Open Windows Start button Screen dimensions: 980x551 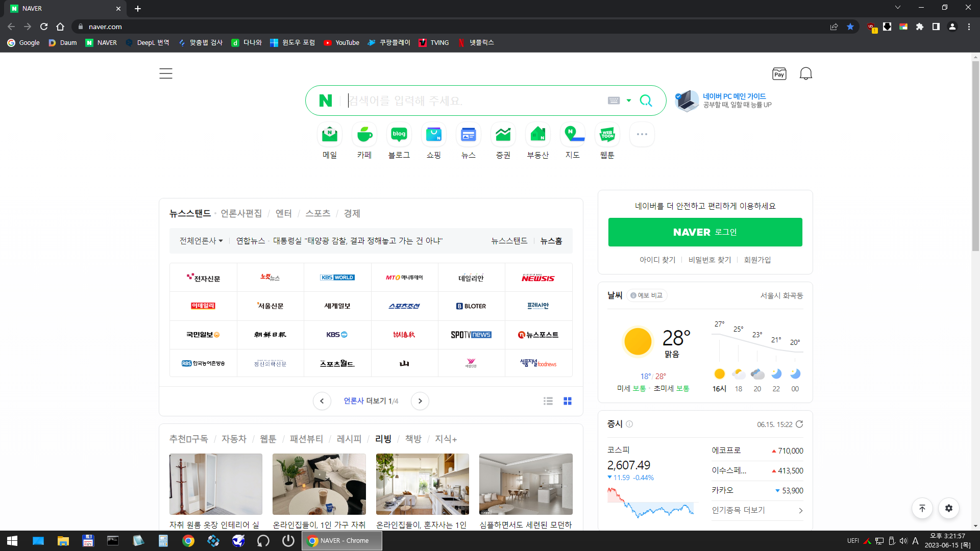tap(12, 541)
